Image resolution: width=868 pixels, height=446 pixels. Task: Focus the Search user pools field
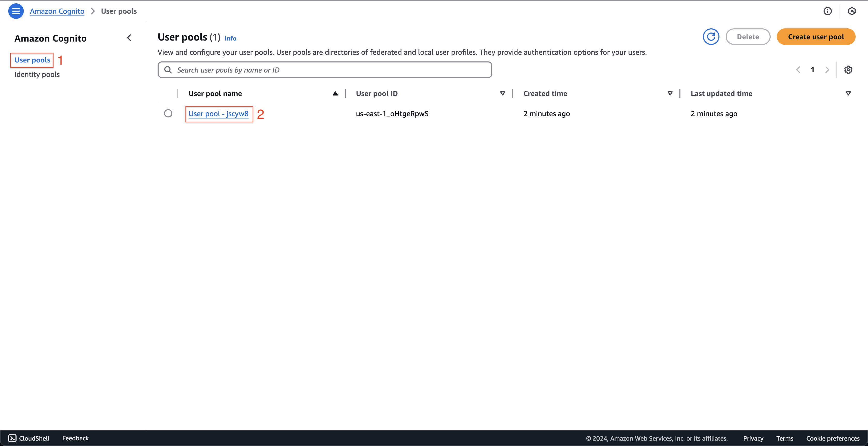coord(325,70)
